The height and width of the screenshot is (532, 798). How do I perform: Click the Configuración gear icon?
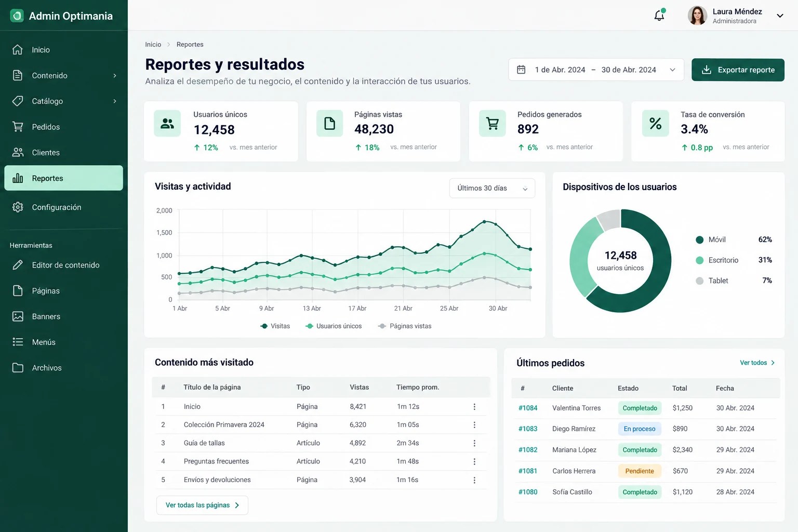click(x=18, y=207)
